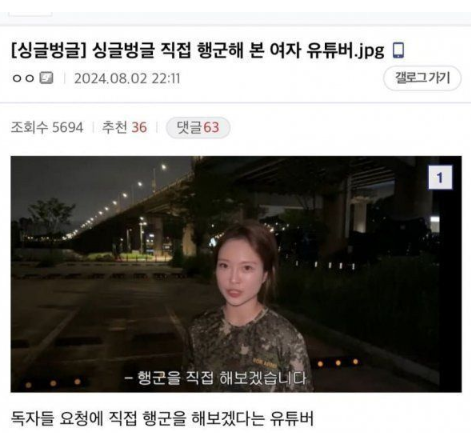Tap the 갤로그가기 button
The width and height of the screenshot is (471, 433).
tap(422, 78)
